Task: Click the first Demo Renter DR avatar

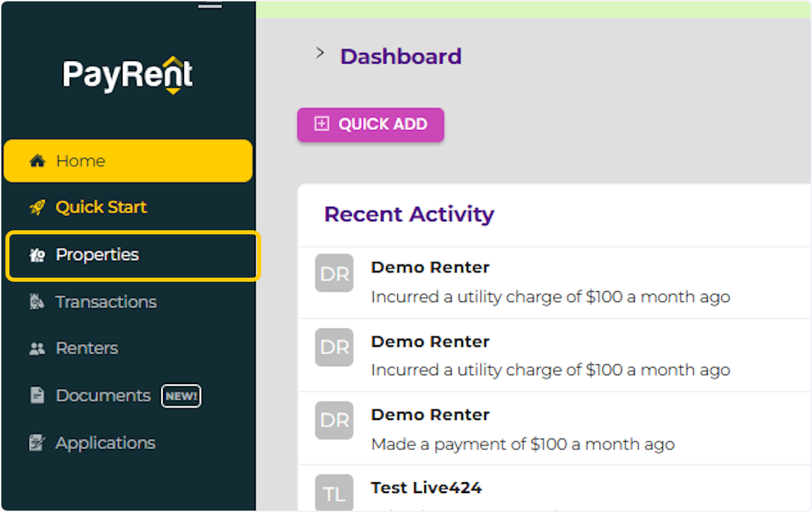Action: [x=334, y=273]
